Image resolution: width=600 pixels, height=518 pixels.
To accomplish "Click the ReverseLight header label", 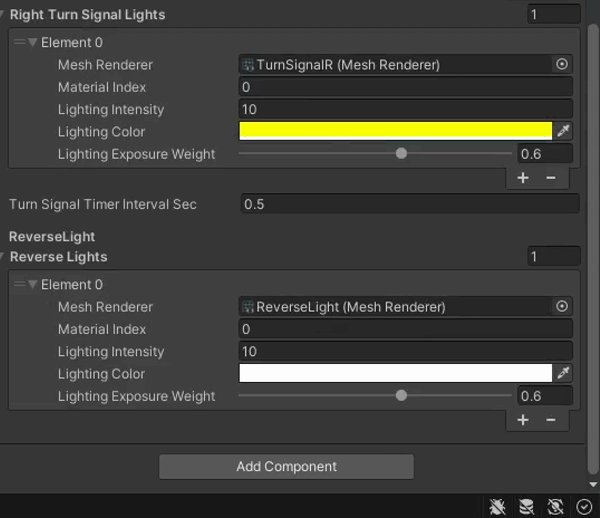I will click(x=52, y=236).
